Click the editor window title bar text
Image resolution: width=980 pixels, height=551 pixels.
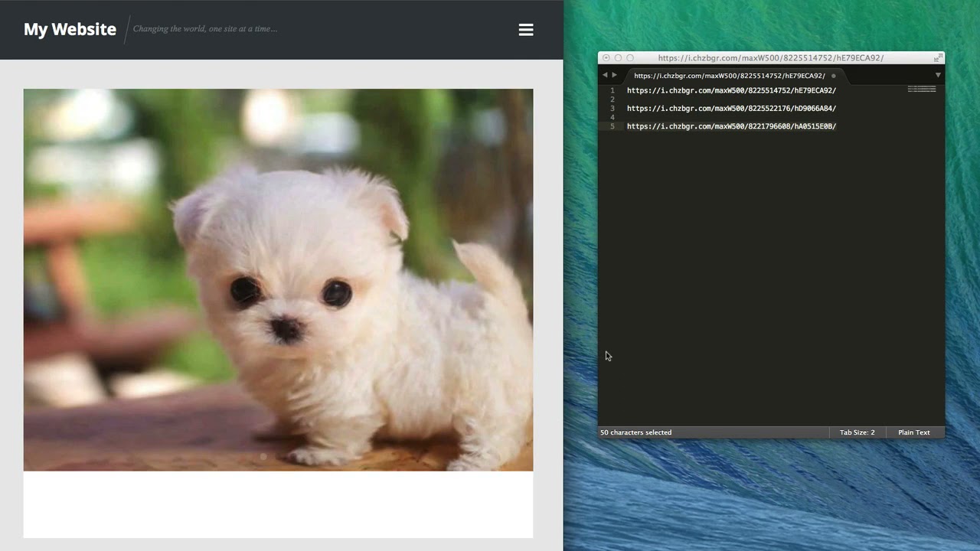click(x=771, y=58)
